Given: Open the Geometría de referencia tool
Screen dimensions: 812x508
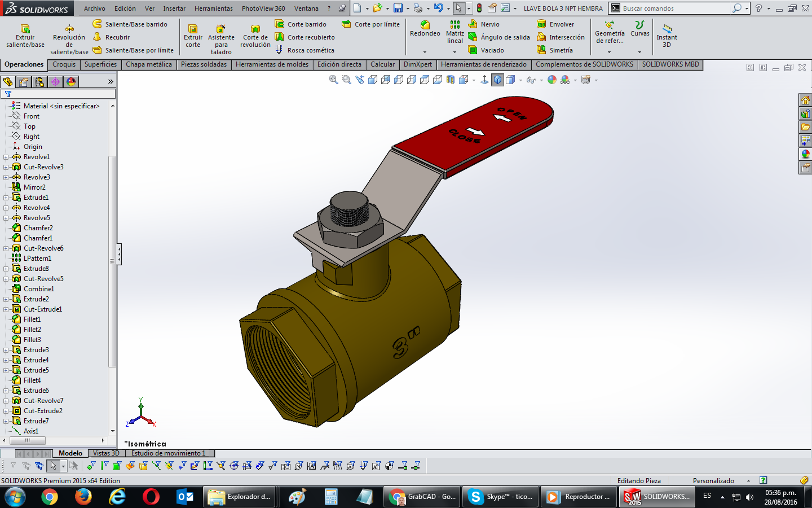Looking at the screenshot, I should (609, 25).
